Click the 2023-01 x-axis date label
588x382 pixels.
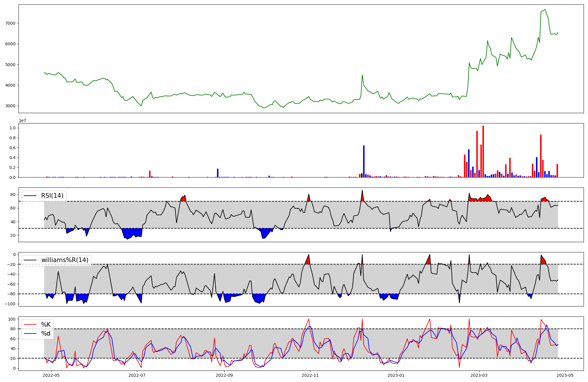396,375
